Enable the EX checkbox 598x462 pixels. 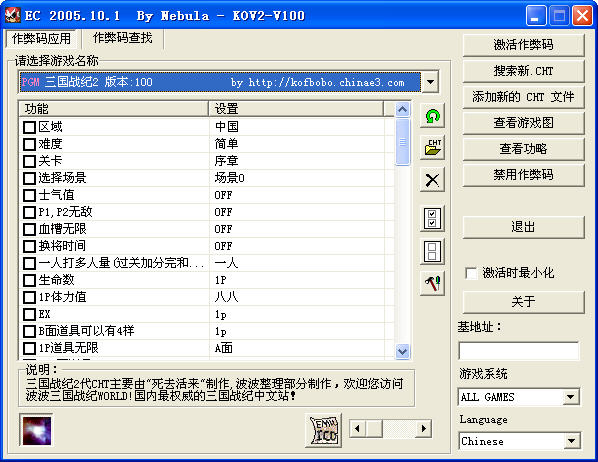click(x=29, y=314)
